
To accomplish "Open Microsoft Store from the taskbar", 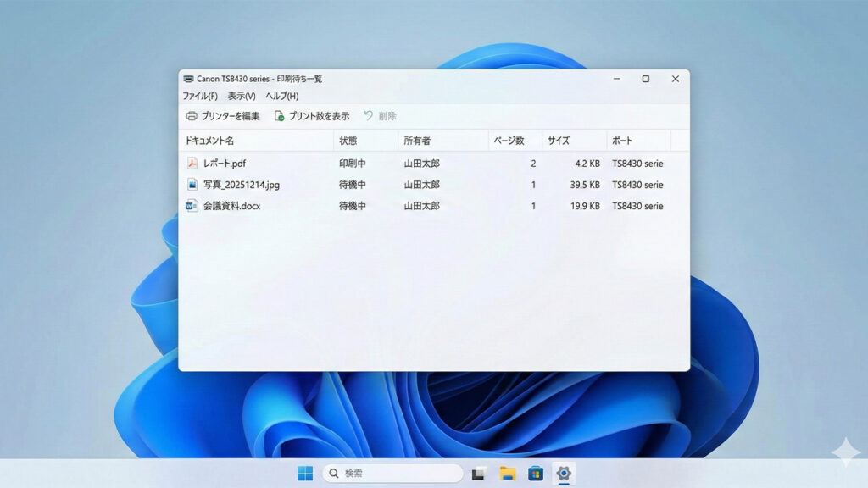I will [x=536, y=474].
